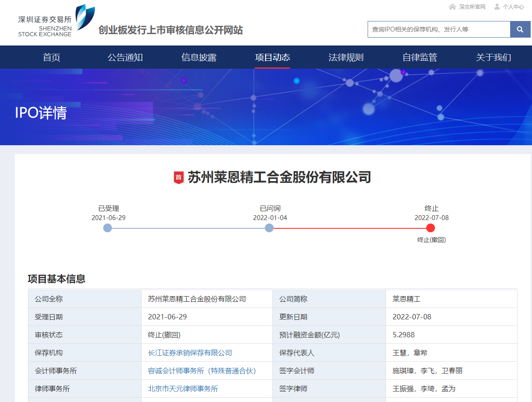Click the 2022-07-08 date under 终止

click(431, 218)
